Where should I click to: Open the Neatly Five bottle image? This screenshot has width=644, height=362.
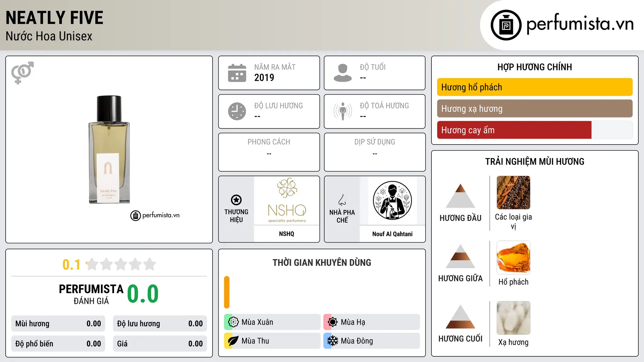(109, 150)
